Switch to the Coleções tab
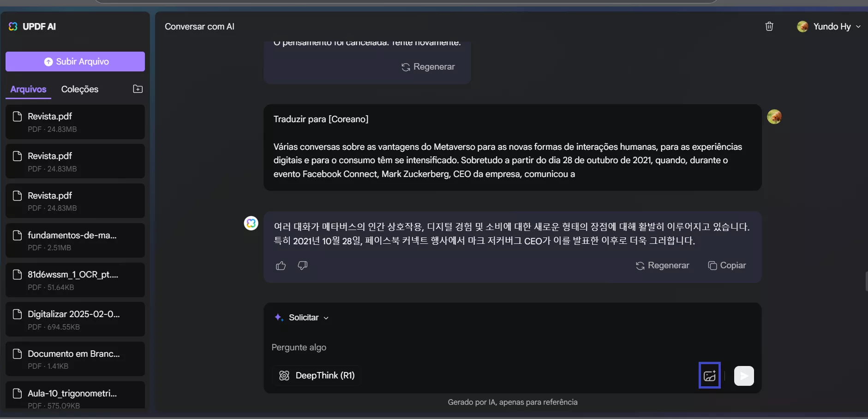 click(80, 89)
